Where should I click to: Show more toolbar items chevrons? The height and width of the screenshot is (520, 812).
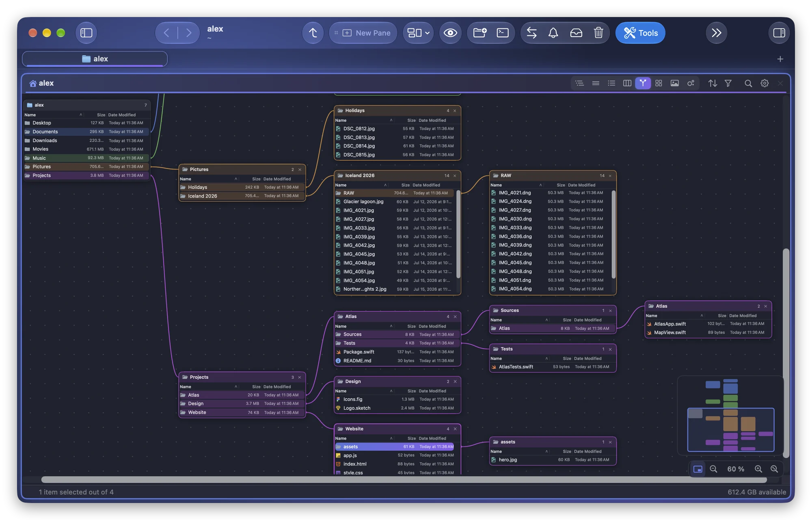point(716,33)
